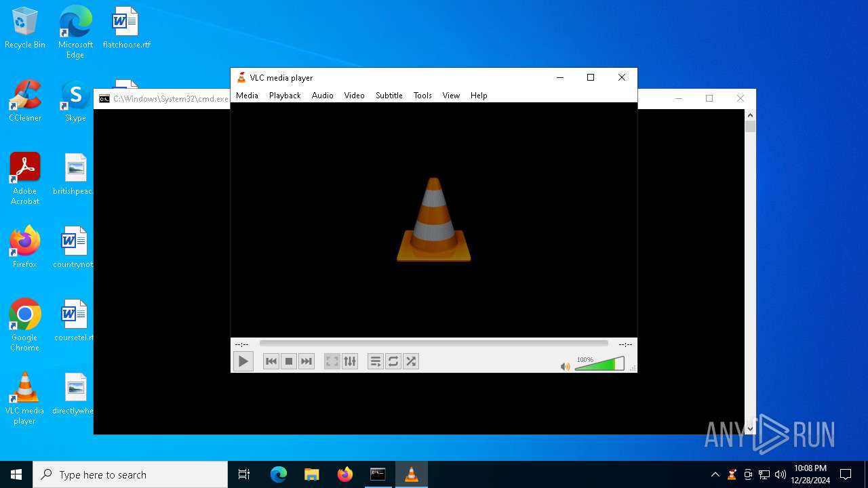Click cmd.exe window scrollbar down arrow
The image size is (868, 488).
(750, 428)
